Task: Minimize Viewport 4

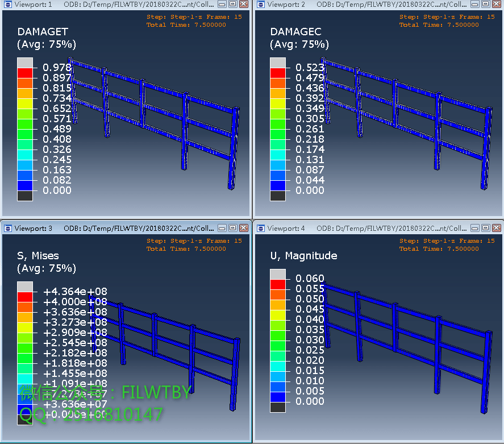Action: 475,229
